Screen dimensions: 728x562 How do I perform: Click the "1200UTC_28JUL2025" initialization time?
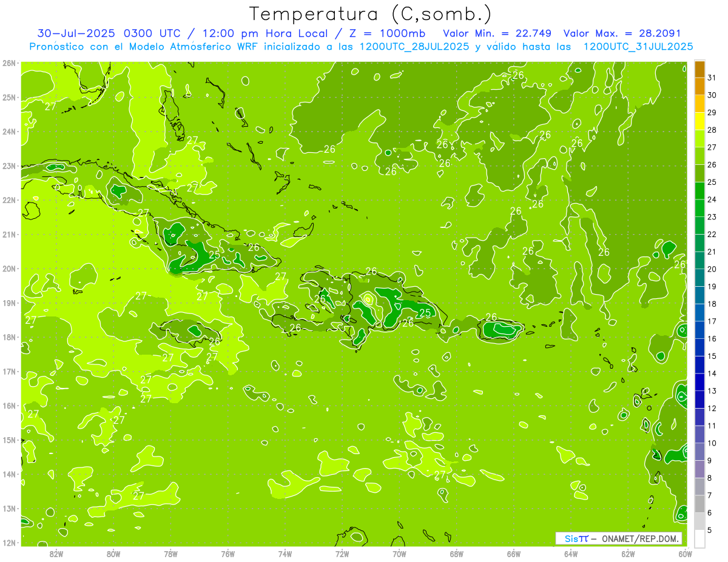(x=414, y=47)
